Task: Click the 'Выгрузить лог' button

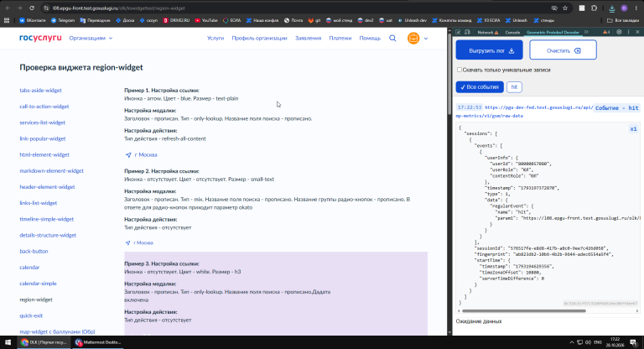Action: 489,50
